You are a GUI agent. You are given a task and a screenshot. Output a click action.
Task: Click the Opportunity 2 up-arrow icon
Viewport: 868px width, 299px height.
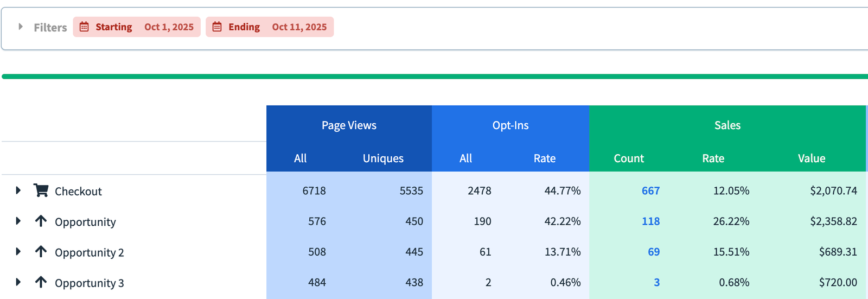point(41,251)
